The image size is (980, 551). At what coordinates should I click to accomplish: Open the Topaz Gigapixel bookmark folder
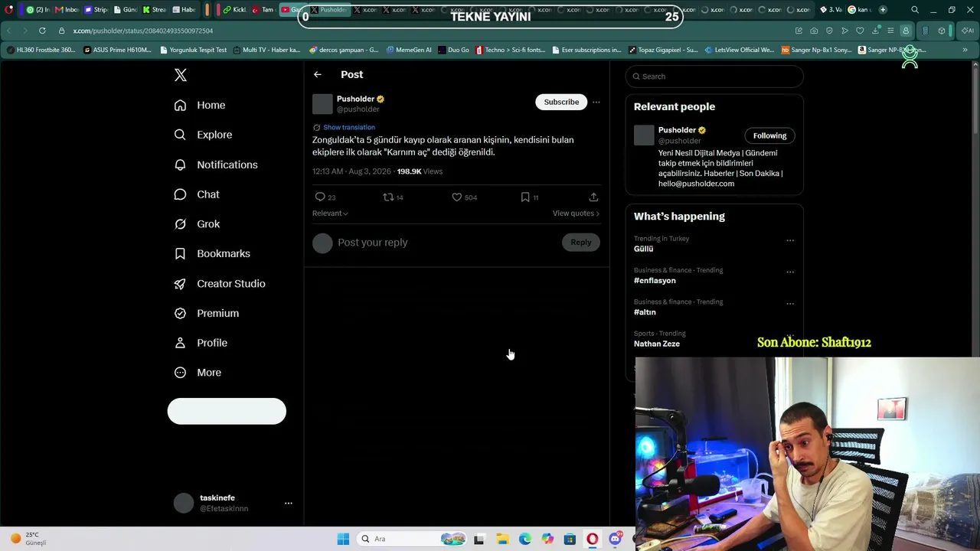tap(663, 51)
